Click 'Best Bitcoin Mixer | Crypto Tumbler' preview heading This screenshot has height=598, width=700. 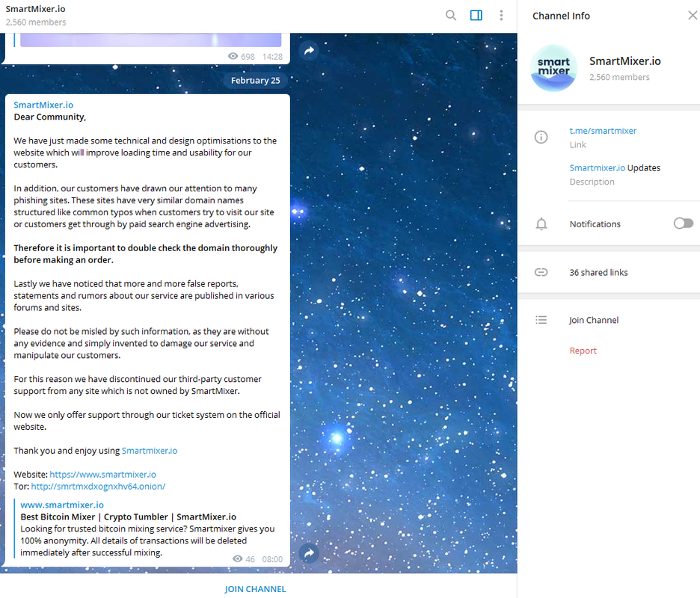[129, 517]
